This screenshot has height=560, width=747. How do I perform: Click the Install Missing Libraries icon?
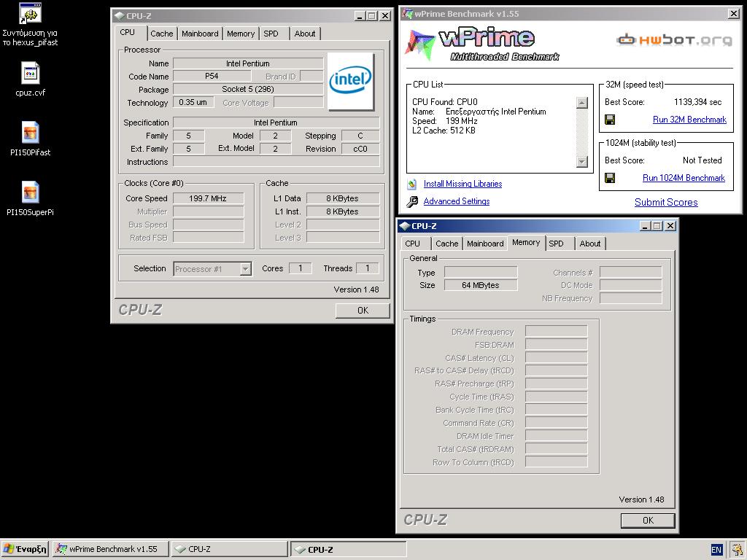(x=412, y=184)
